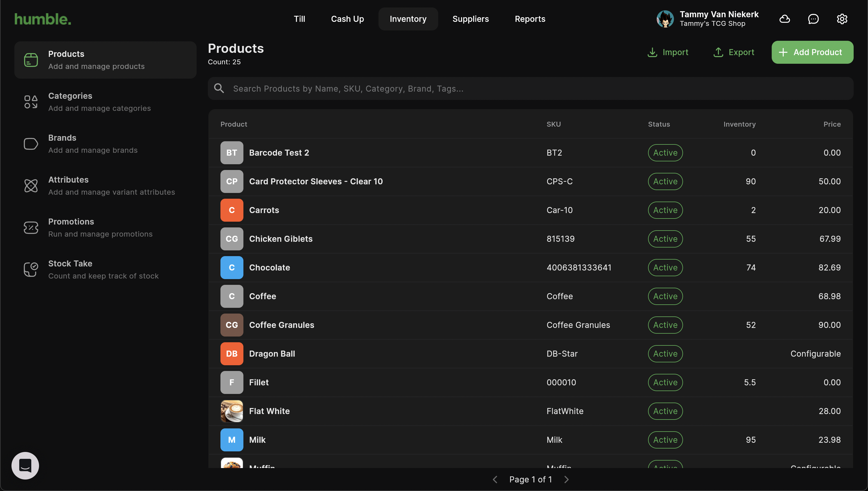Click the Add Product button
Viewport: 868px width, 491px height.
tap(812, 52)
